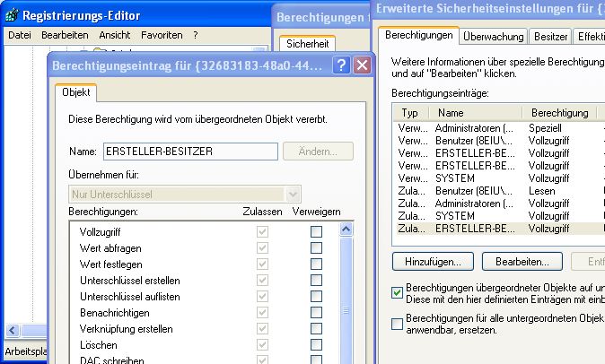Click the Typ column header
The image size is (605, 364).
point(410,113)
